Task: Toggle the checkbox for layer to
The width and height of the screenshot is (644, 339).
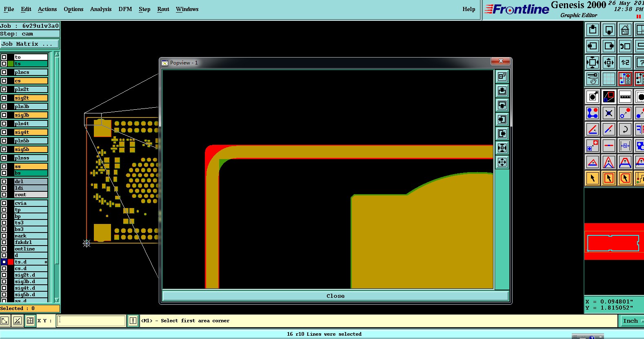Action: 4,57
